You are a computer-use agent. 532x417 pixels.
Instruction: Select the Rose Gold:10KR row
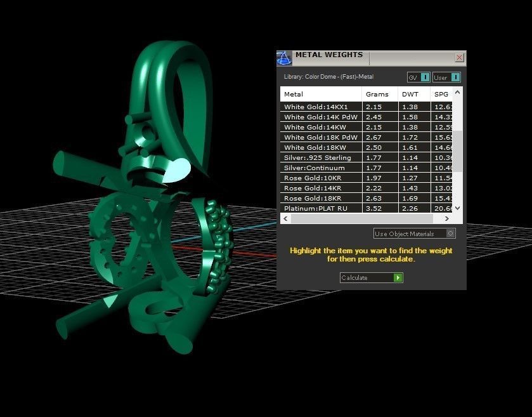point(367,178)
